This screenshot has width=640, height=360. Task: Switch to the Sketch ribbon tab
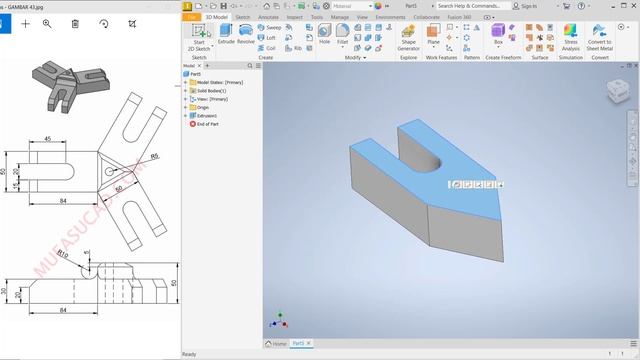coord(242,17)
